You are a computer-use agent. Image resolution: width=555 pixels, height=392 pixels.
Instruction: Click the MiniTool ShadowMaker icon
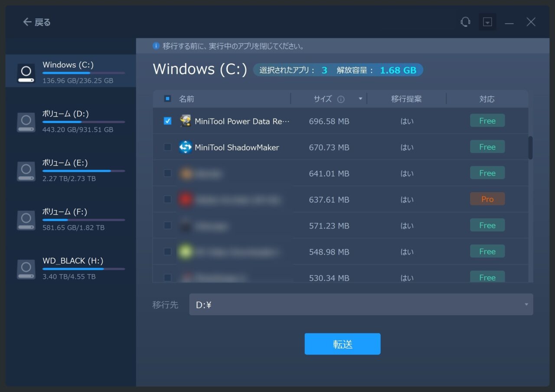tap(186, 147)
